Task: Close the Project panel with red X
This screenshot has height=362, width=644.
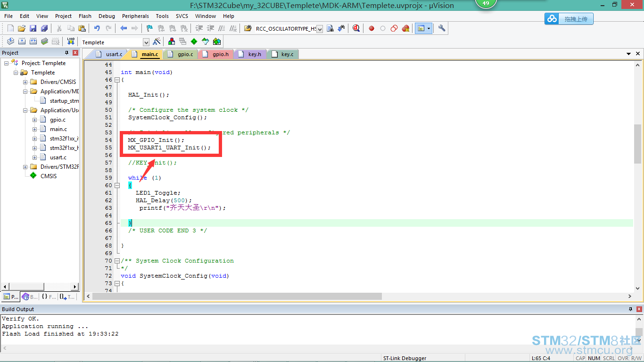Action: pos(75,53)
